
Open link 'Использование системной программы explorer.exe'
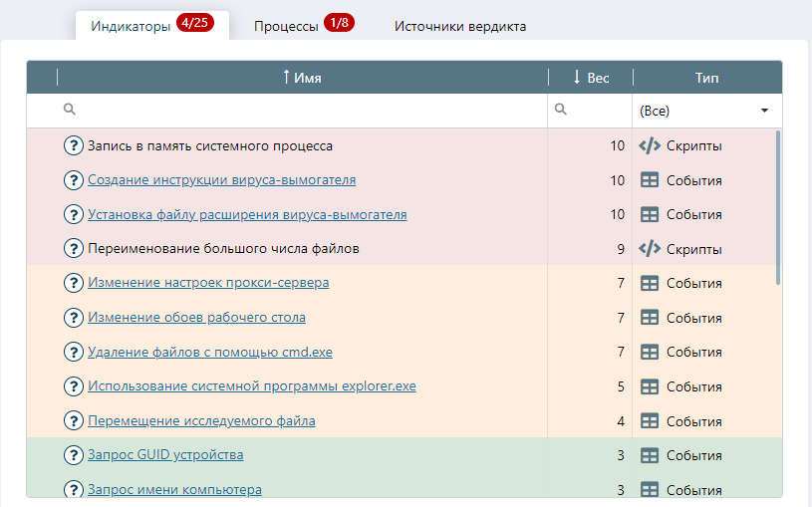(251, 386)
